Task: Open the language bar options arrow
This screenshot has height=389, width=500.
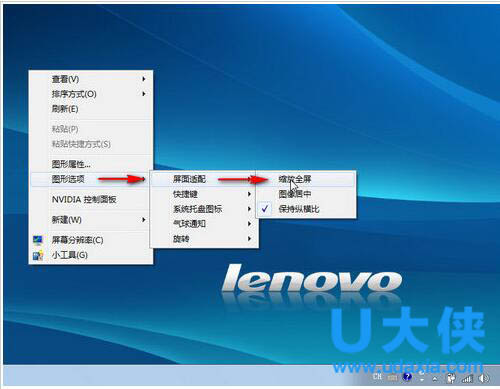Action: point(422,380)
